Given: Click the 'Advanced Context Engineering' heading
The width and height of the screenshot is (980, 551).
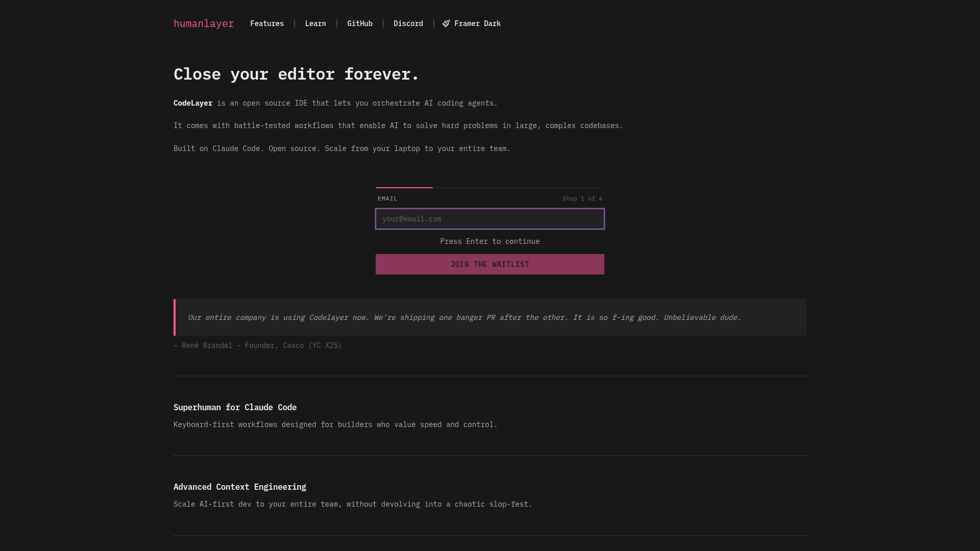Looking at the screenshot, I should coord(240,487).
